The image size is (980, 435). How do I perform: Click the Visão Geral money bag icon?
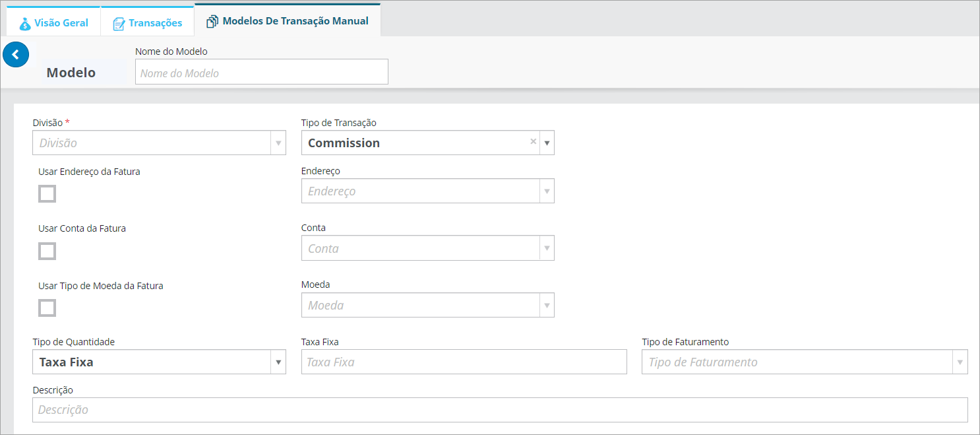click(25, 23)
